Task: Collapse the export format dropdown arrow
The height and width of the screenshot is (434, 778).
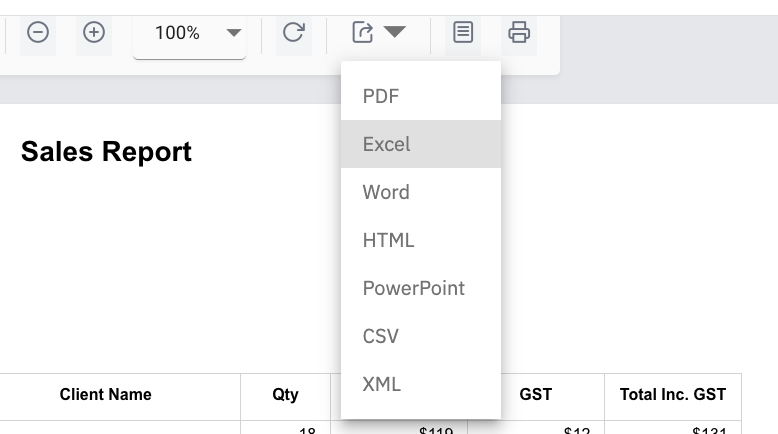Action: [395, 33]
